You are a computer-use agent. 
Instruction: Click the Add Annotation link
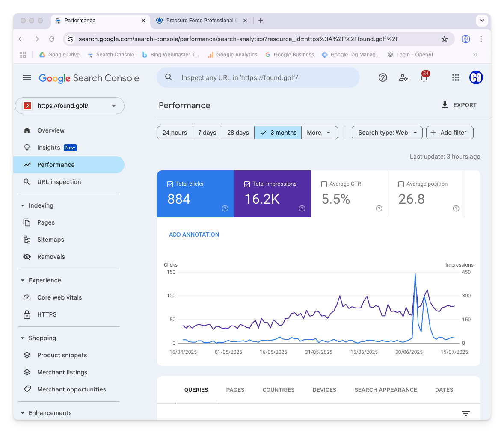194,234
